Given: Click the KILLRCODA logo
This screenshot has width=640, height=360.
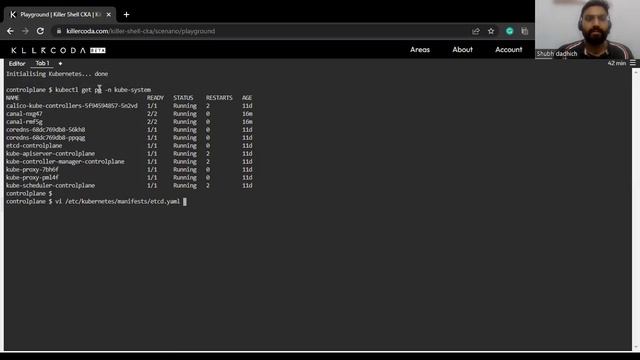Looking at the screenshot, I should tap(49, 51).
